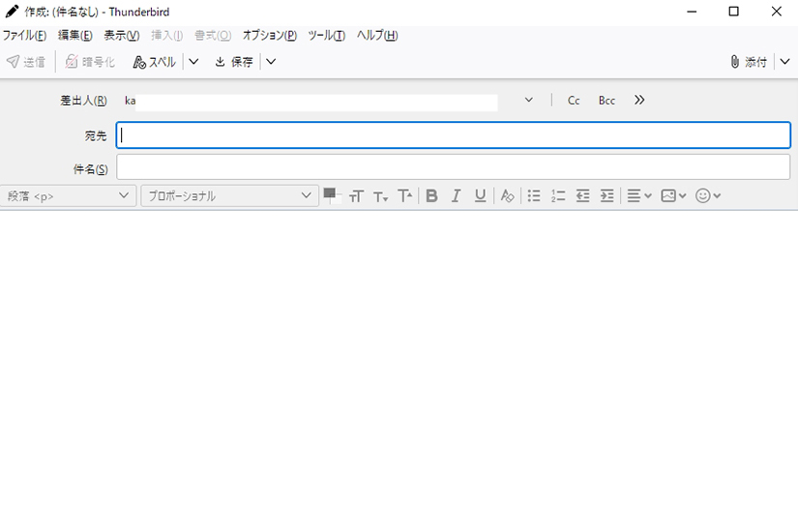The width and height of the screenshot is (798, 532).
Task: Apply numbered list formatting
Action: 558,195
